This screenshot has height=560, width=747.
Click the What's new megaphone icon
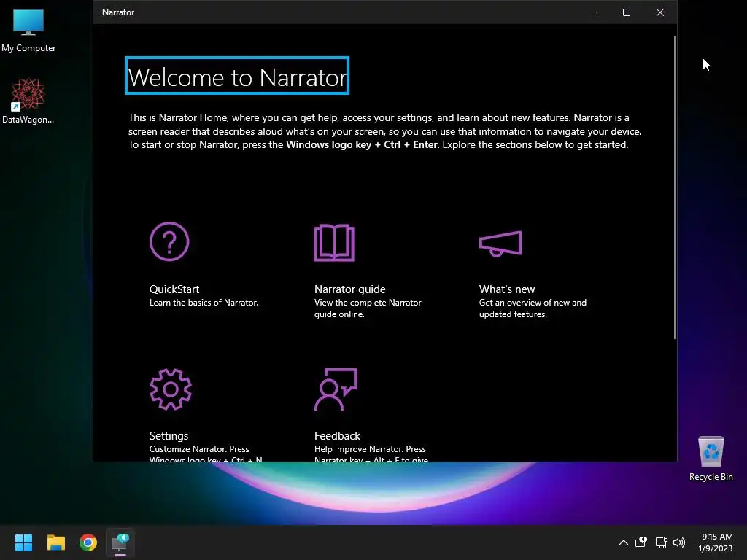(x=500, y=244)
